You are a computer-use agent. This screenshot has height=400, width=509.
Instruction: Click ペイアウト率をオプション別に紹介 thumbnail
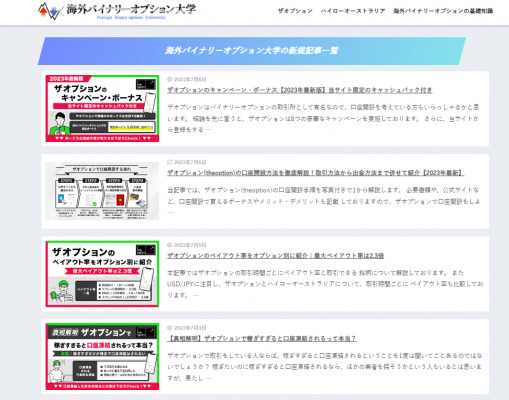tap(102, 274)
